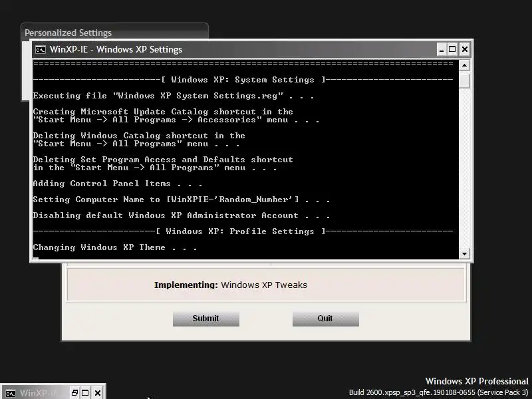Click the console icon in WinXP-IE title bar
This screenshot has width=532, height=399.
click(x=41, y=50)
